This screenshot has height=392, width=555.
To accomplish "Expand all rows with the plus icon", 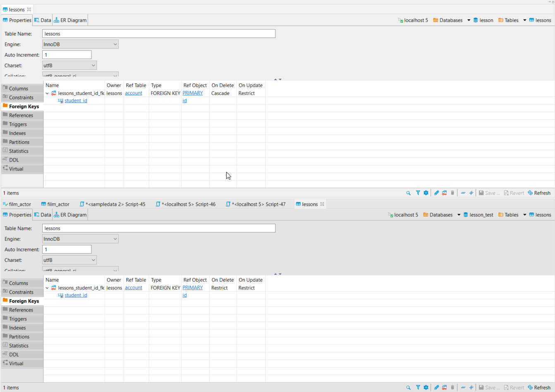I will 471,192.
